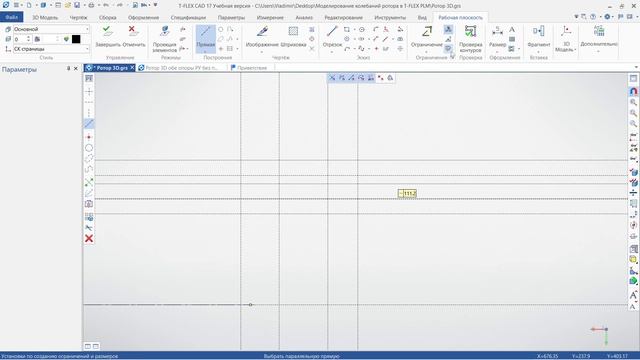Switch to the Инструменты ribbon tab
Screen dimensions: 640x360
[390, 18]
